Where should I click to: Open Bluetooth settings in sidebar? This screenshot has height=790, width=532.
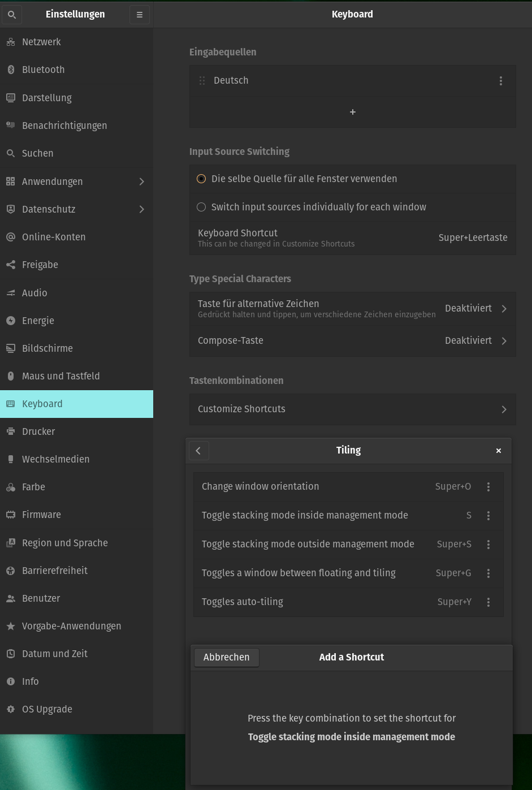tap(44, 70)
